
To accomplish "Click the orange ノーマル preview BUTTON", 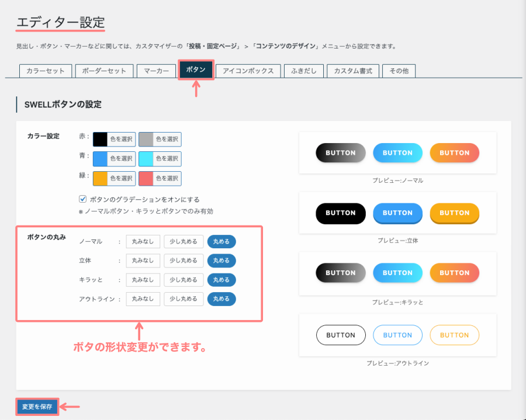I will coord(454,153).
